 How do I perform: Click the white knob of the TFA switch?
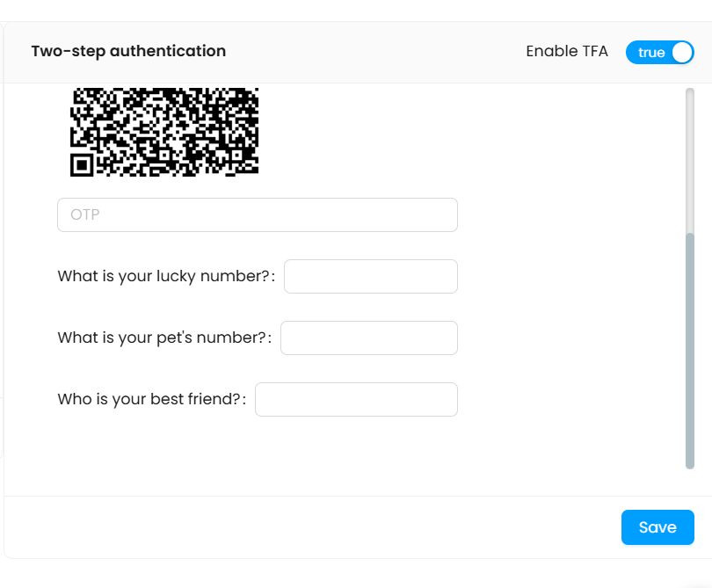click(682, 53)
